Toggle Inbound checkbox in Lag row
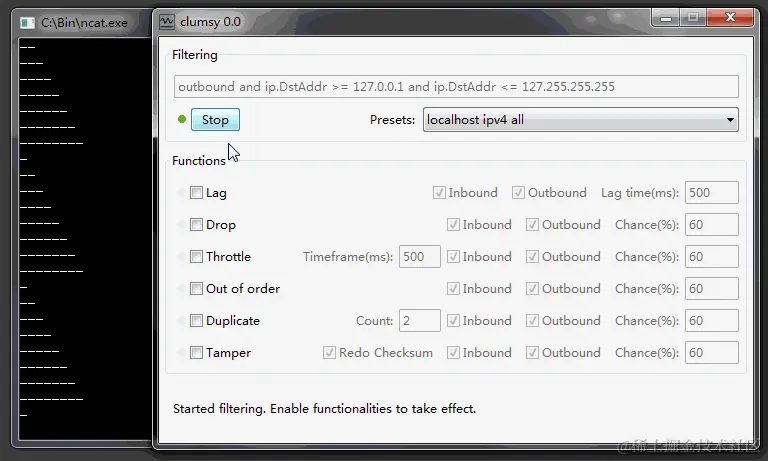The image size is (768, 461). pos(439,193)
